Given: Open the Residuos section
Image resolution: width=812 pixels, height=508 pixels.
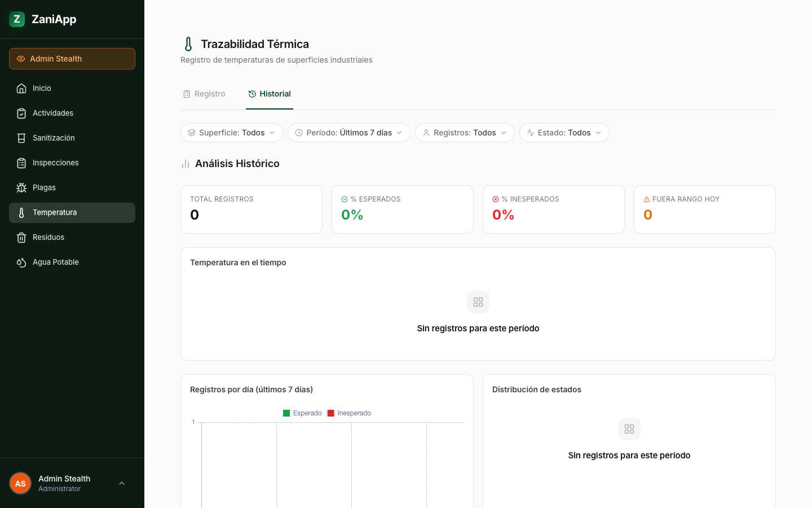Looking at the screenshot, I should tap(72, 238).
